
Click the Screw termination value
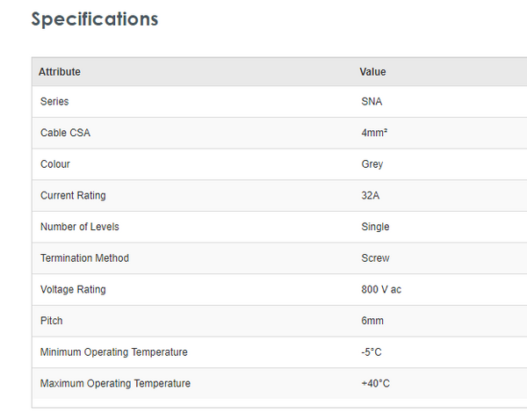tap(375, 258)
